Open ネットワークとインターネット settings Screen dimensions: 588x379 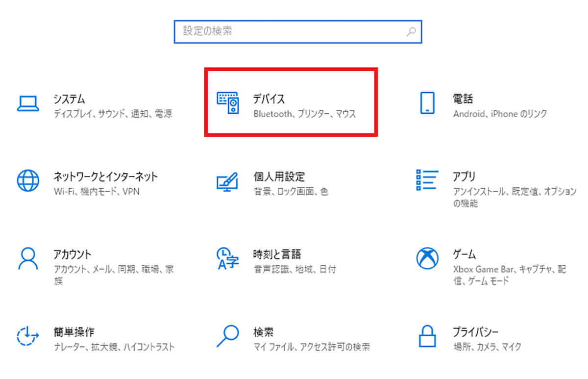coord(105,176)
